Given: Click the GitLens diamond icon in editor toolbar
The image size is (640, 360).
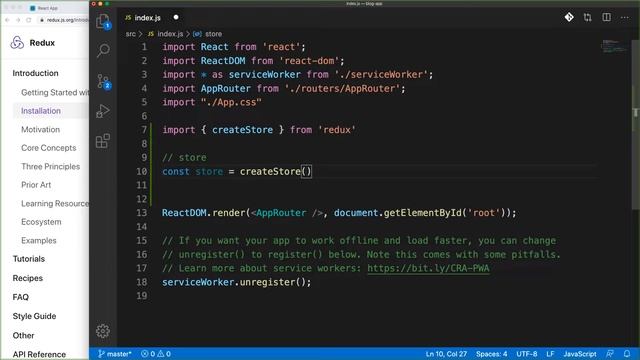Looking at the screenshot, I should pos(569,17).
